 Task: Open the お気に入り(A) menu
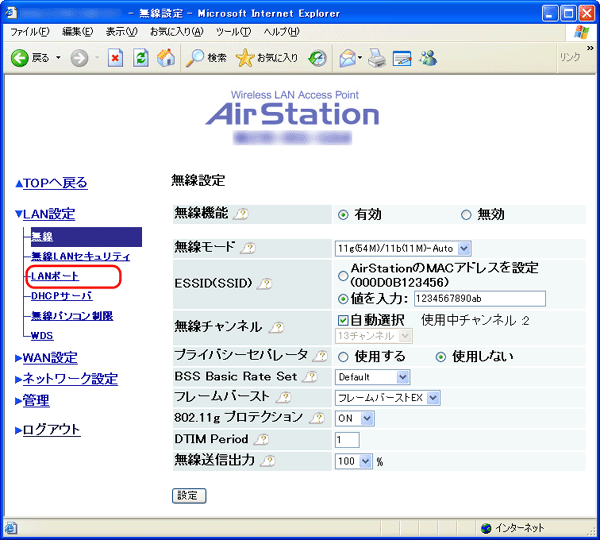(176, 32)
